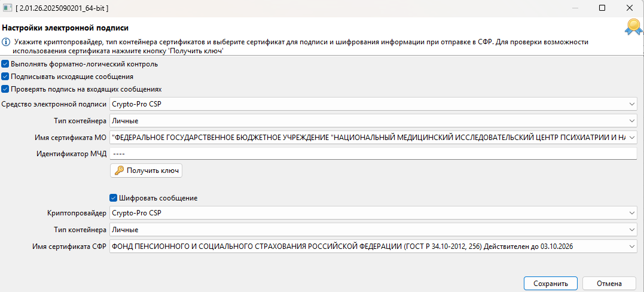Click the application icon in title bar

[x=8, y=8]
